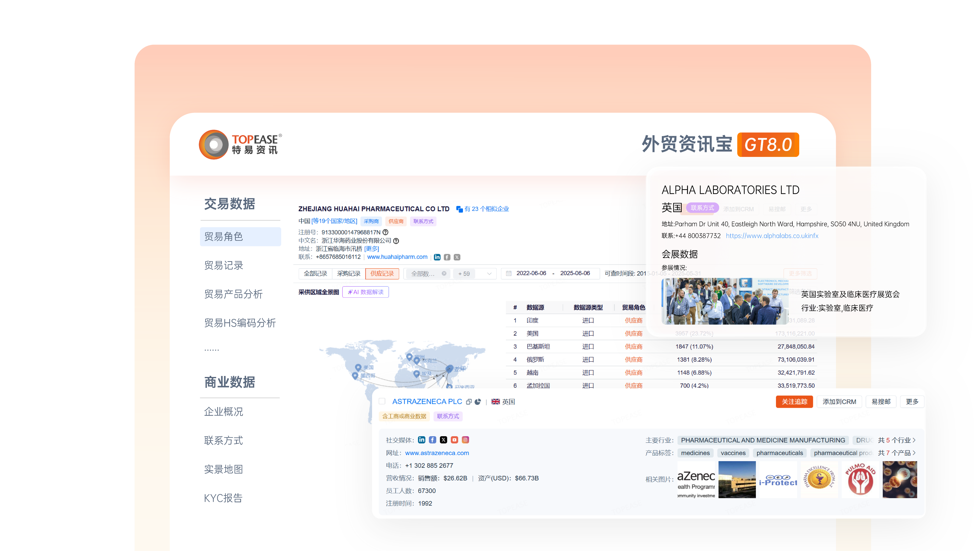The image size is (980, 551).
Task: Expand the 共 7 个产品 list
Action: coord(897,453)
